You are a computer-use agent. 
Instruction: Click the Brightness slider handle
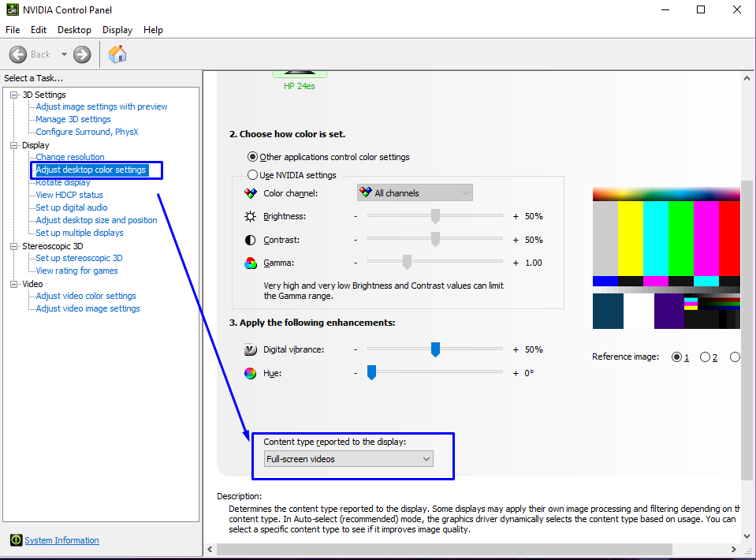coord(435,216)
